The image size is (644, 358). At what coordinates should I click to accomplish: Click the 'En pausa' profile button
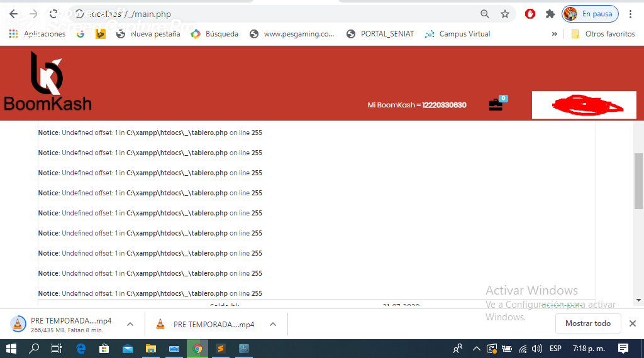(x=590, y=14)
